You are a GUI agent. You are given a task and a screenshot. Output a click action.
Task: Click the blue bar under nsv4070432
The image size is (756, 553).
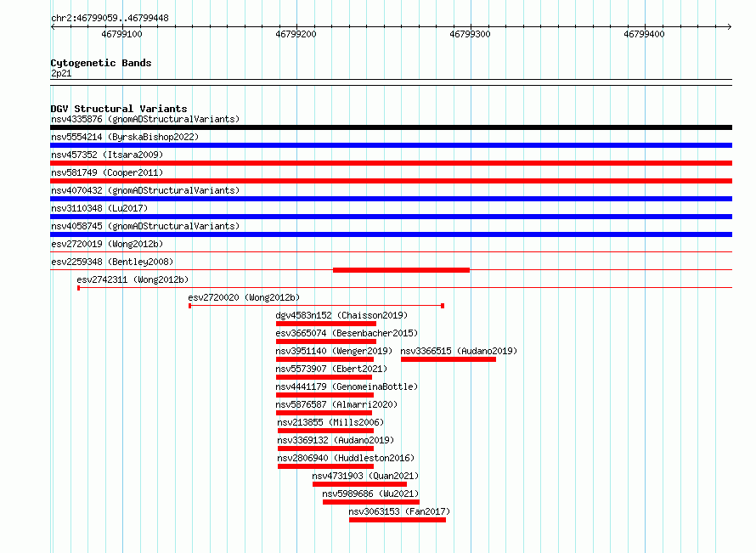pos(391,199)
